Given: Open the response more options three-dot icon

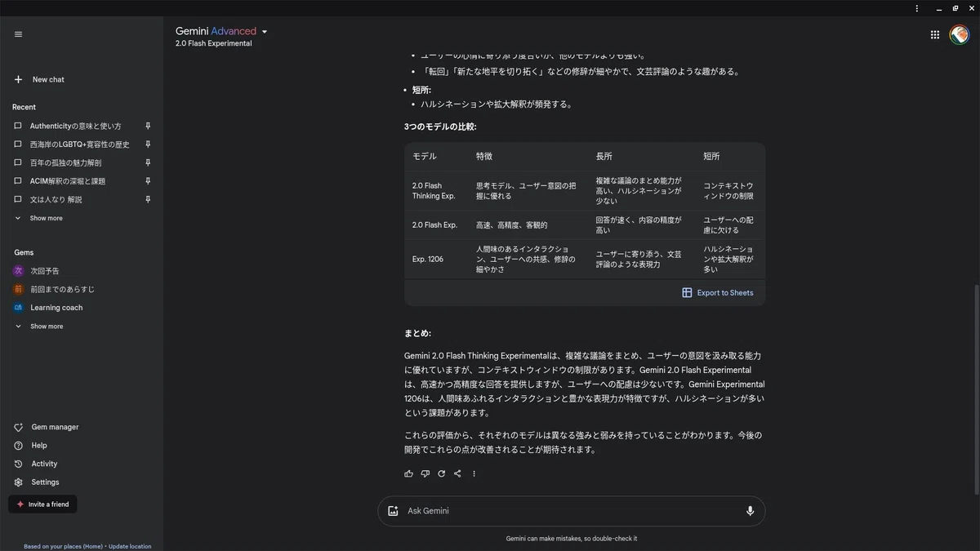Looking at the screenshot, I should pyautogui.click(x=474, y=473).
